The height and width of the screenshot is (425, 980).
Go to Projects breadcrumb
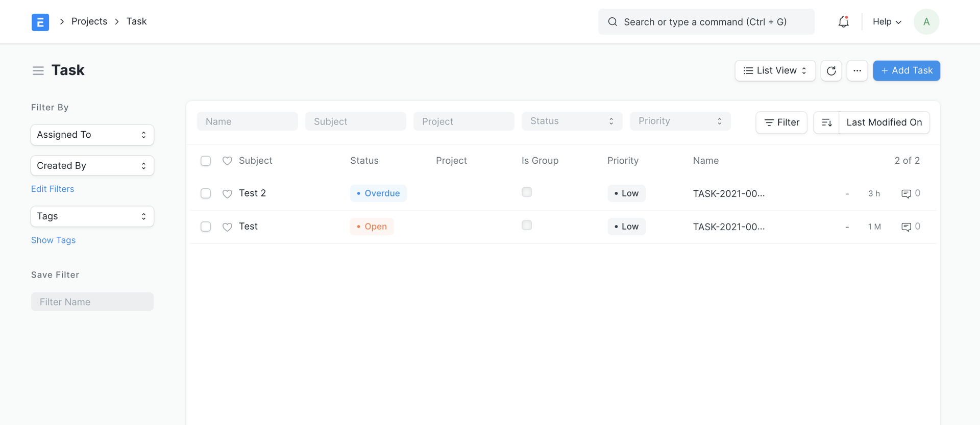pyautogui.click(x=89, y=21)
